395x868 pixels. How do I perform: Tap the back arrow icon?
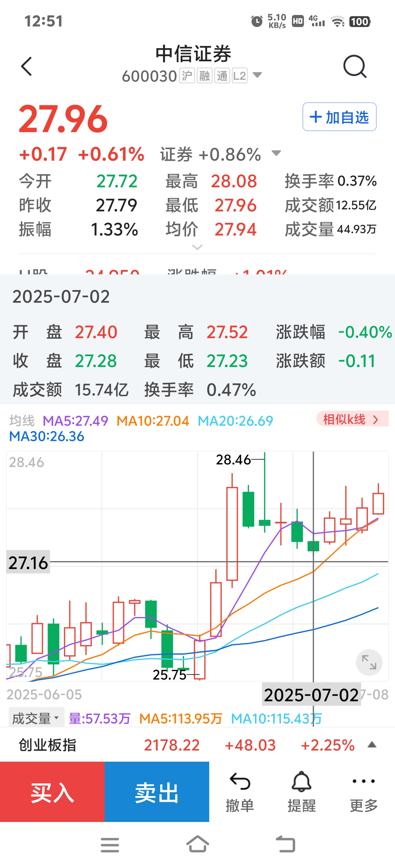coord(26,66)
